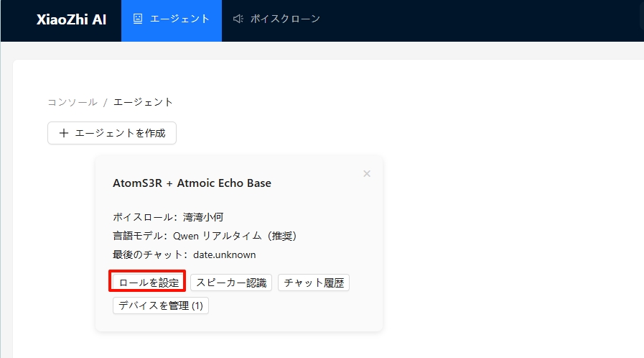Open スピーカー認識 settings
Viewport: 644px width, 358px height.
(x=231, y=283)
